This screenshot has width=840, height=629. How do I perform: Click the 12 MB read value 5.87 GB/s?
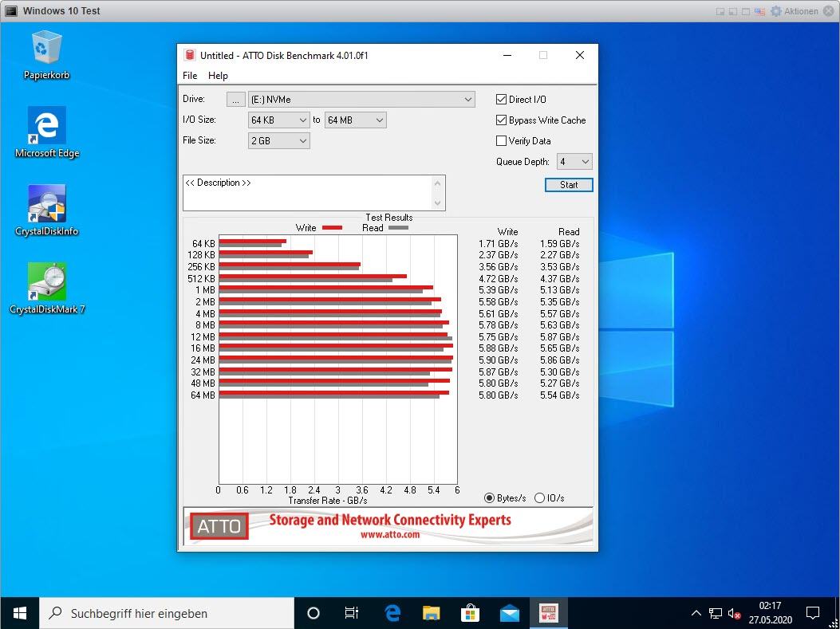coord(560,336)
